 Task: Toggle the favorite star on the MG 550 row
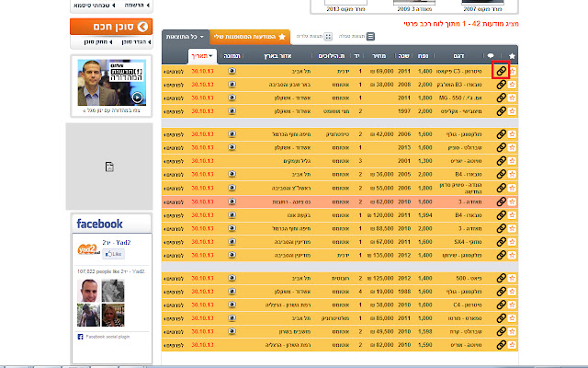[x=513, y=98]
